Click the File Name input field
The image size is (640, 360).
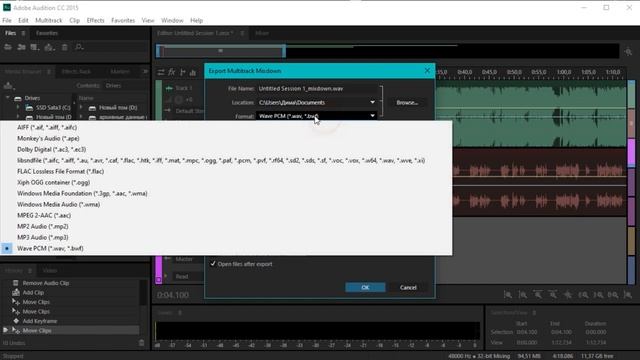click(x=318, y=89)
